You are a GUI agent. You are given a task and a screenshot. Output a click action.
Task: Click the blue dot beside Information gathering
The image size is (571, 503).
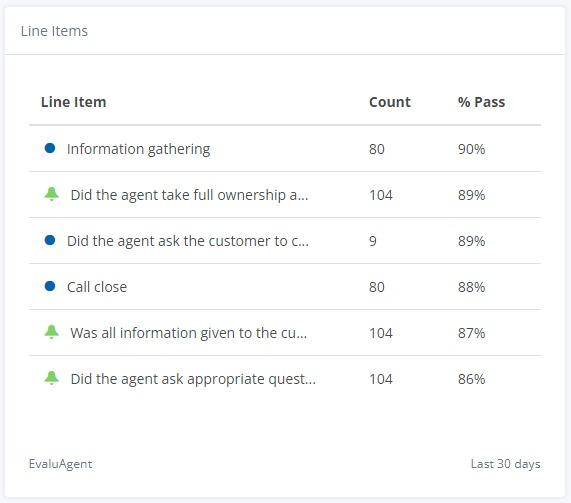pyautogui.click(x=50, y=148)
